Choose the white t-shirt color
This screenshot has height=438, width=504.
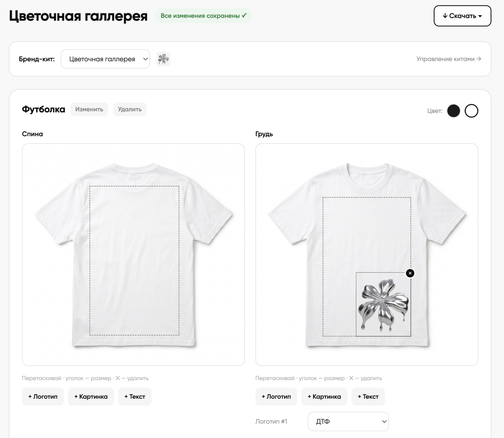coord(471,111)
